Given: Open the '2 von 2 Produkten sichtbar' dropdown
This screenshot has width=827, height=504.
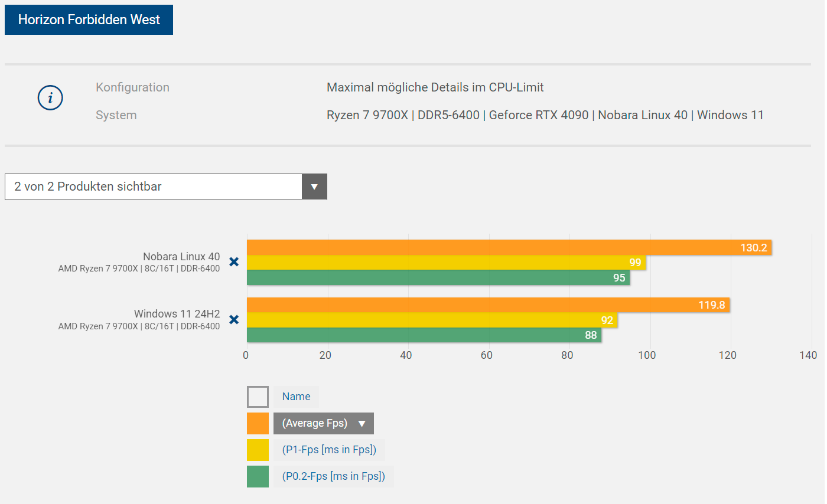Looking at the screenshot, I should point(165,186).
